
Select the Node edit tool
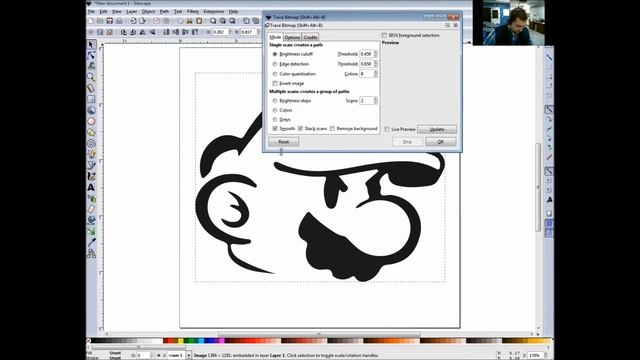point(91,55)
